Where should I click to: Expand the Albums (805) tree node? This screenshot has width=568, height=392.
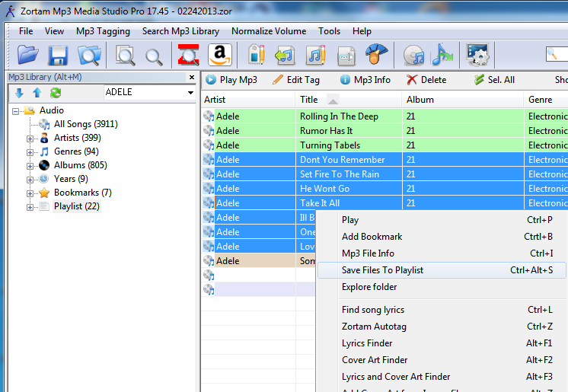(x=30, y=165)
